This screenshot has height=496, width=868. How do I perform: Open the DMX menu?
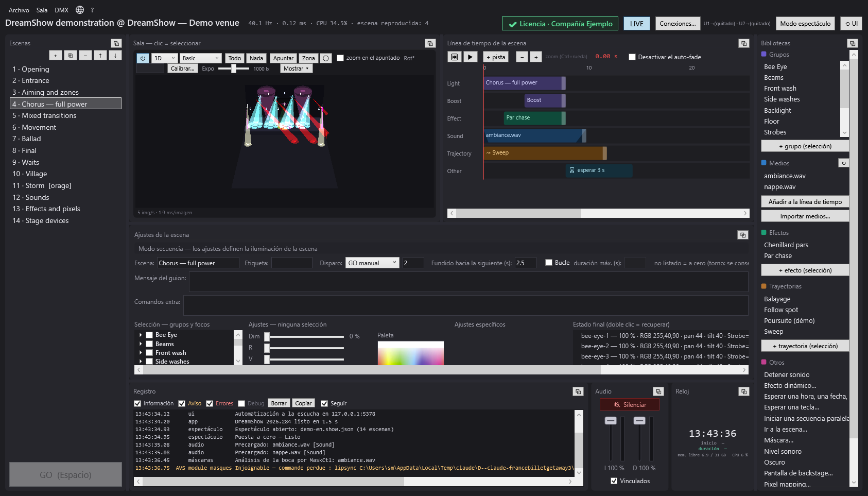(x=62, y=10)
